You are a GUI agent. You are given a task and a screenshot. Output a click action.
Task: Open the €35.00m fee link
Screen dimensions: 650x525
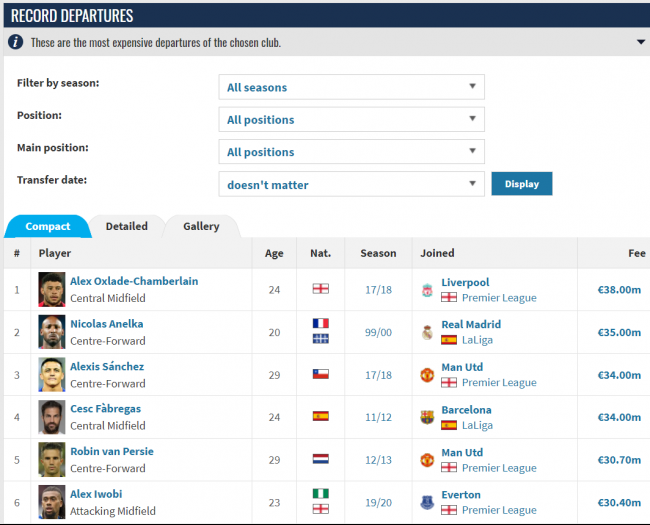coord(619,333)
